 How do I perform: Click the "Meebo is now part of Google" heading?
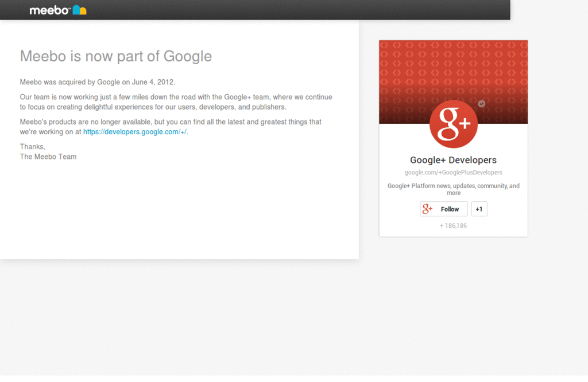pyautogui.click(x=116, y=56)
